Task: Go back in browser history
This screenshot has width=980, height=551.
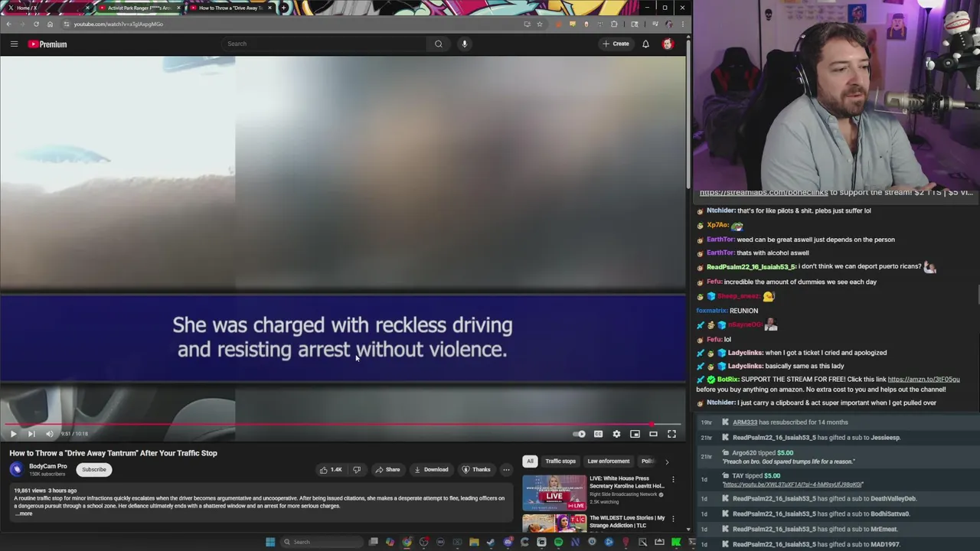Action: pos(8,24)
